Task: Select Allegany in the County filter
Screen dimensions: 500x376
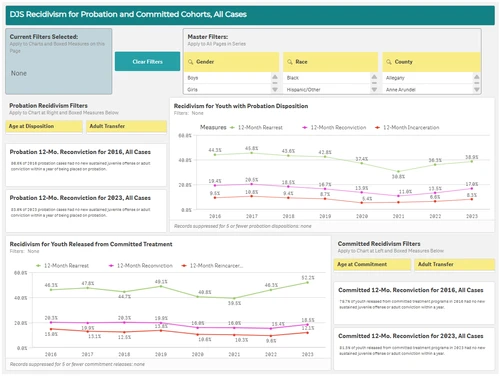Action: click(428, 78)
